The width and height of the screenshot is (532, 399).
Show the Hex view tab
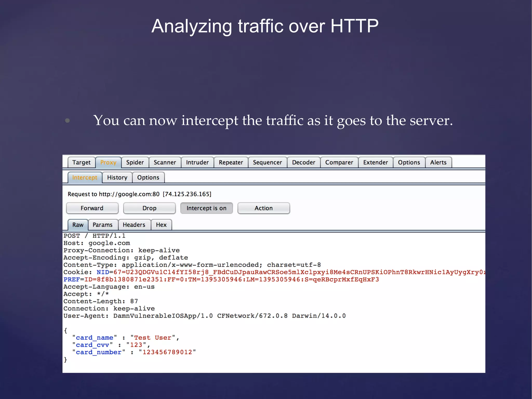[161, 225]
